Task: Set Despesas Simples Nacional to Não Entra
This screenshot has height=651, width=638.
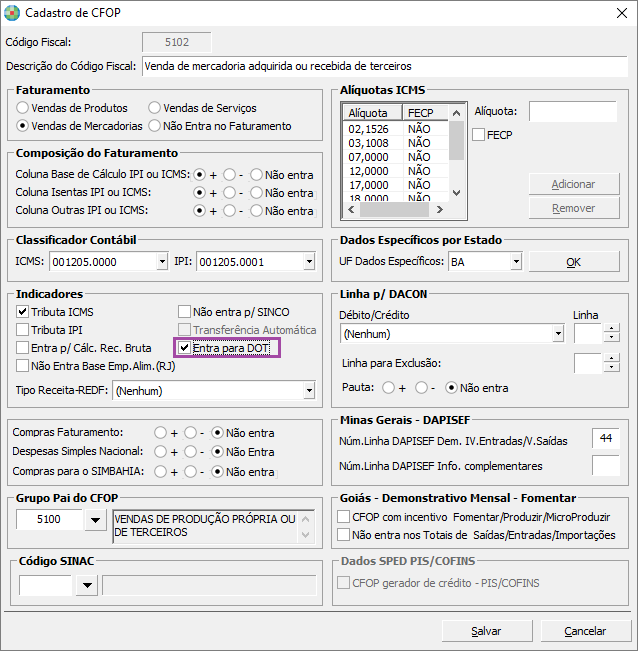Action: point(218,452)
